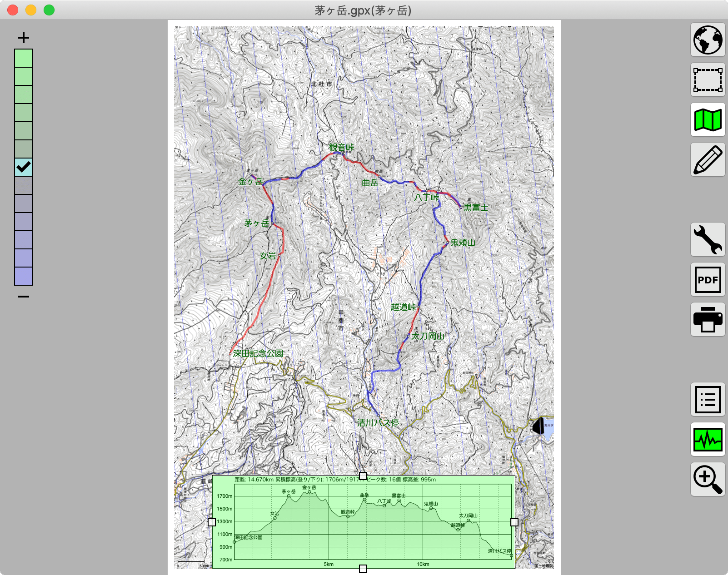This screenshot has width=728, height=575.
Task: Open the list view icon
Action: pyautogui.click(x=708, y=400)
